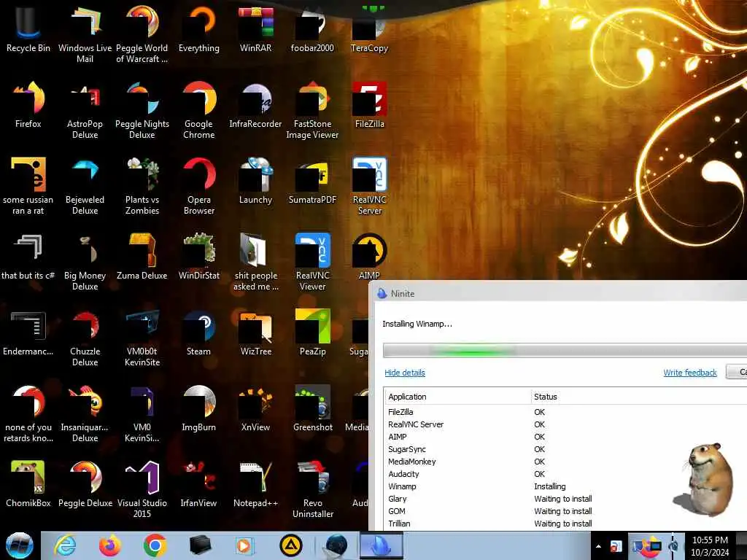Open Internet Explorer from taskbar
747x560 pixels.
point(65,545)
